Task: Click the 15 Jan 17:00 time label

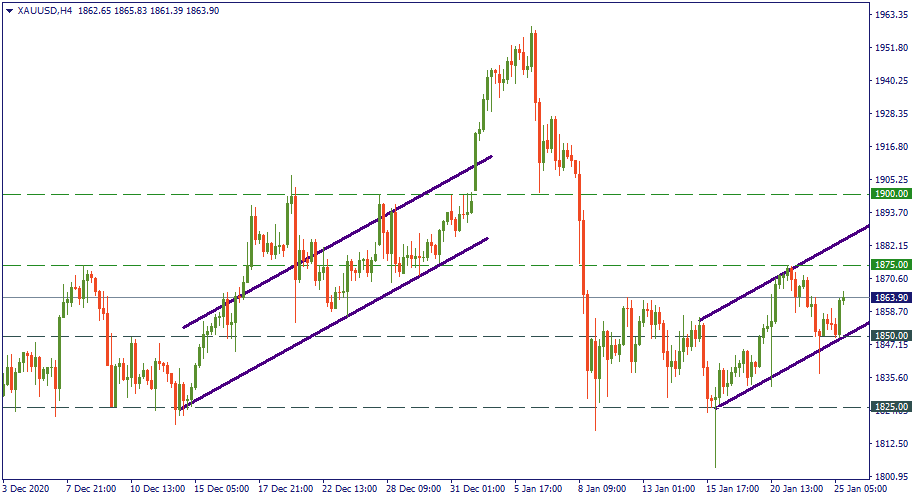Action: click(732, 490)
